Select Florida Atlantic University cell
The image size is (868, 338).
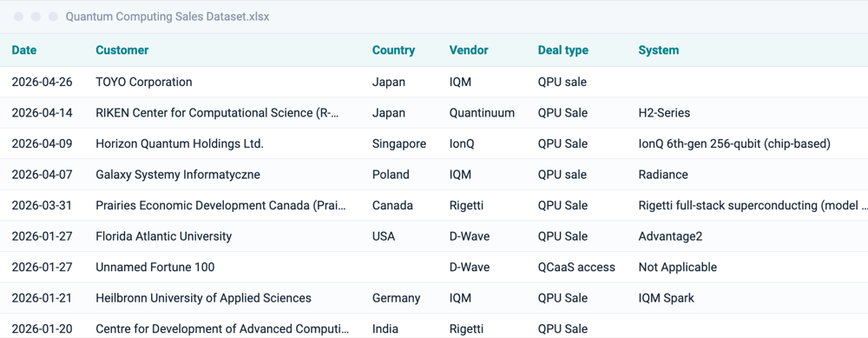[163, 236]
